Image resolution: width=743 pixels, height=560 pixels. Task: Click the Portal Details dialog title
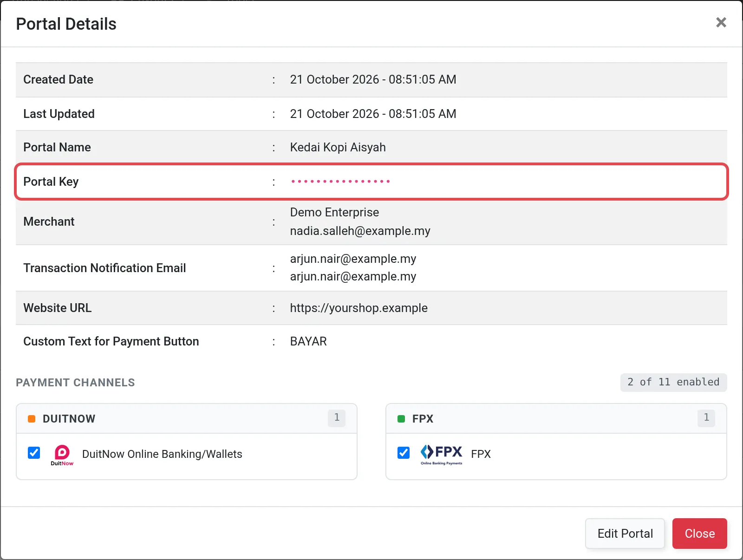click(x=66, y=24)
